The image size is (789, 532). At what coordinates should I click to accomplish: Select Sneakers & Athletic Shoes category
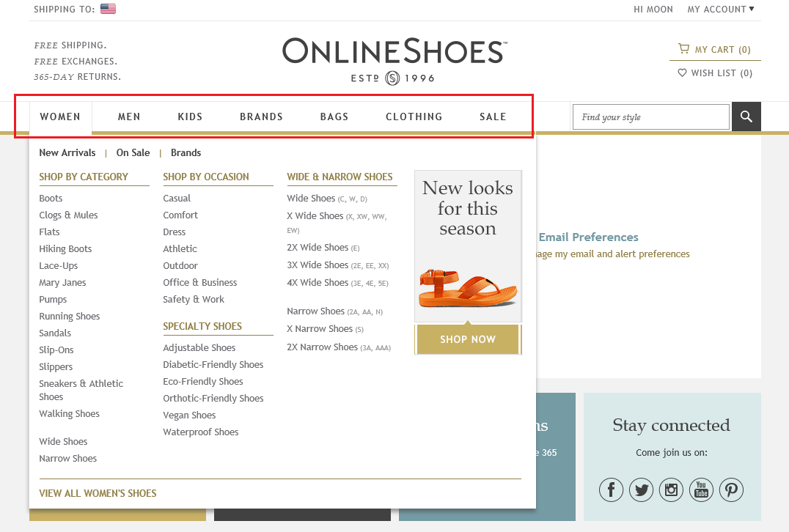[81, 390]
